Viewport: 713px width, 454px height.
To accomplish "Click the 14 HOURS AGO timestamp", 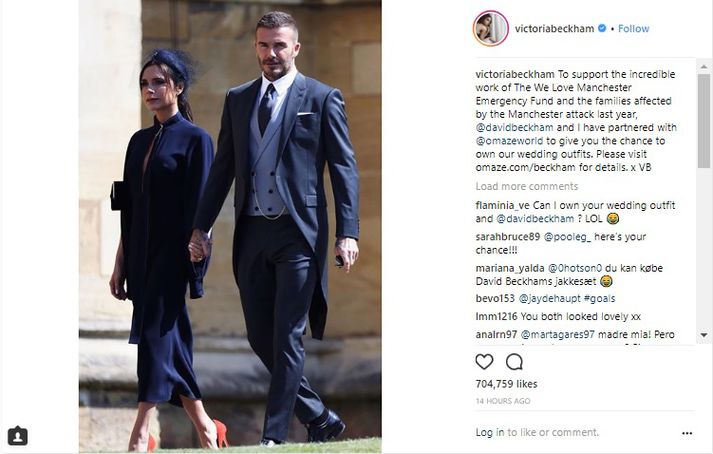I will (503, 401).
